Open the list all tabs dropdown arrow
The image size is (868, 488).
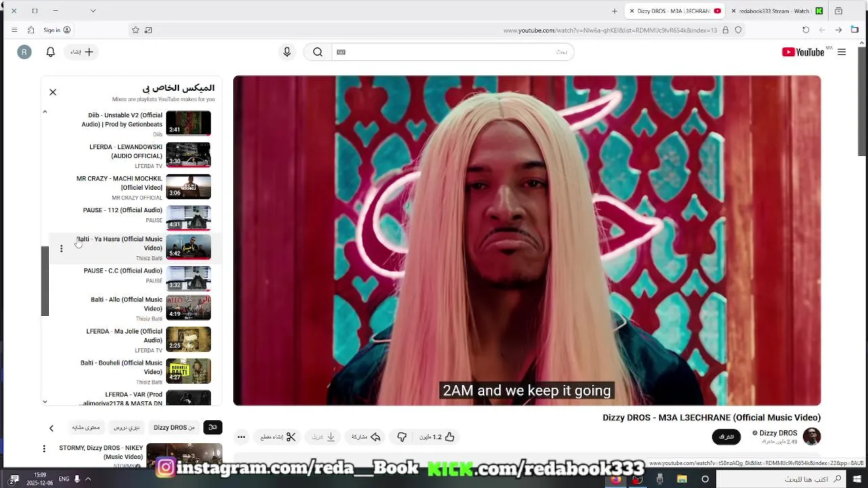click(93, 11)
